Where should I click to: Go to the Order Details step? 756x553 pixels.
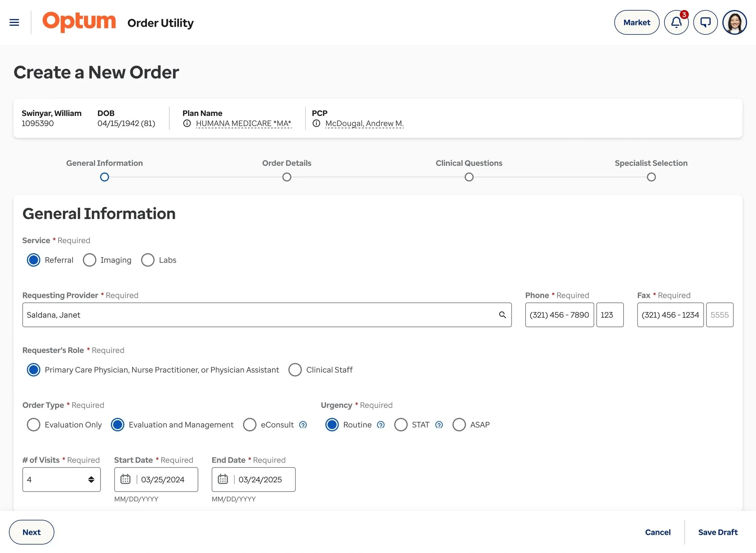pyautogui.click(x=286, y=177)
